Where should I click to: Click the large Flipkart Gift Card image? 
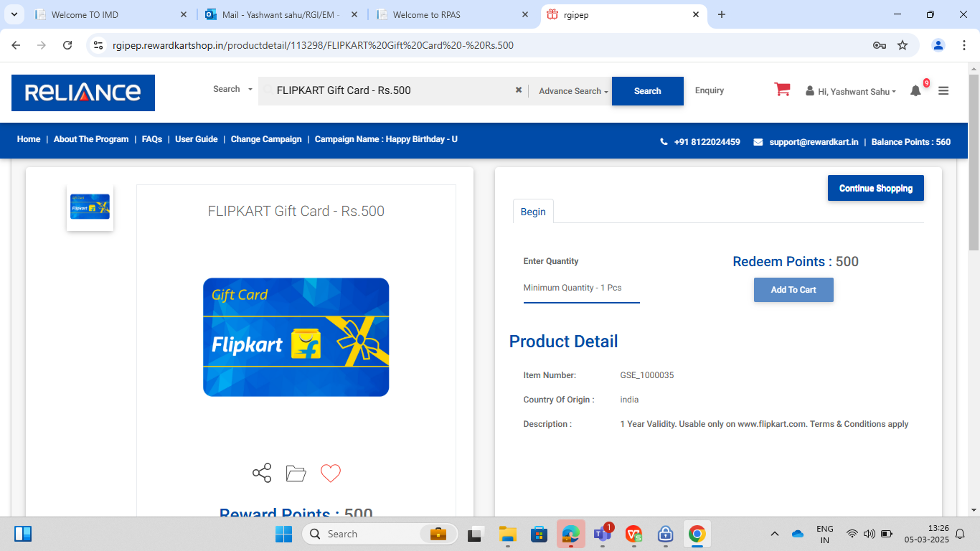coord(296,337)
